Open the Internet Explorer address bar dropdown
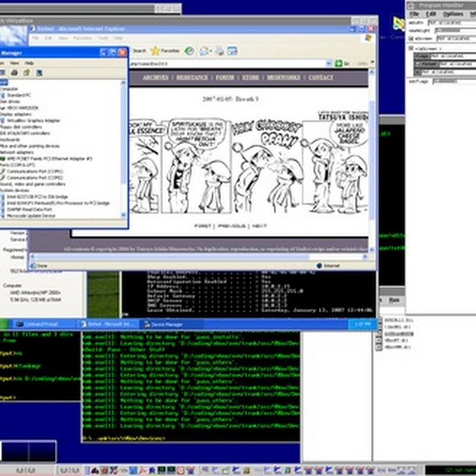This screenshot has height=476, width=476. (x=328, y=64)
